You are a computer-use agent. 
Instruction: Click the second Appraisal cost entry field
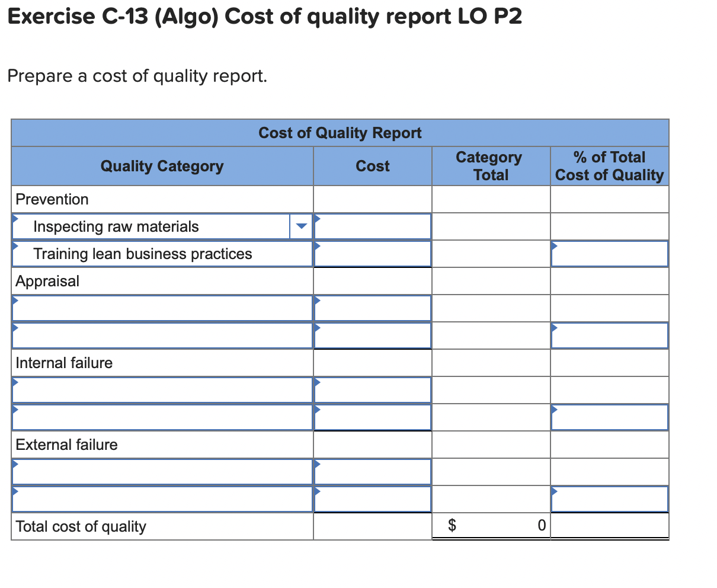[372, 335]
